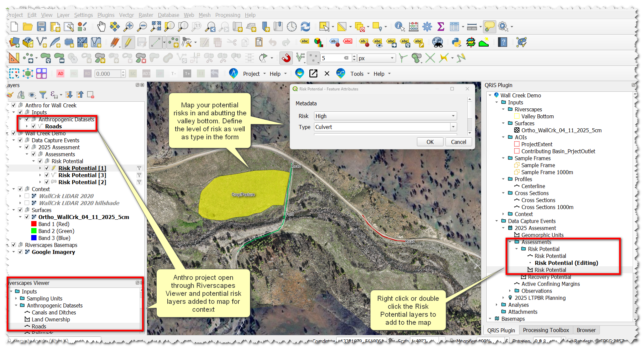This screenshot has width=644, height=349.
Task: Click the Feature Attributes dialog vertical scrollbar
Action: [469, 116]
